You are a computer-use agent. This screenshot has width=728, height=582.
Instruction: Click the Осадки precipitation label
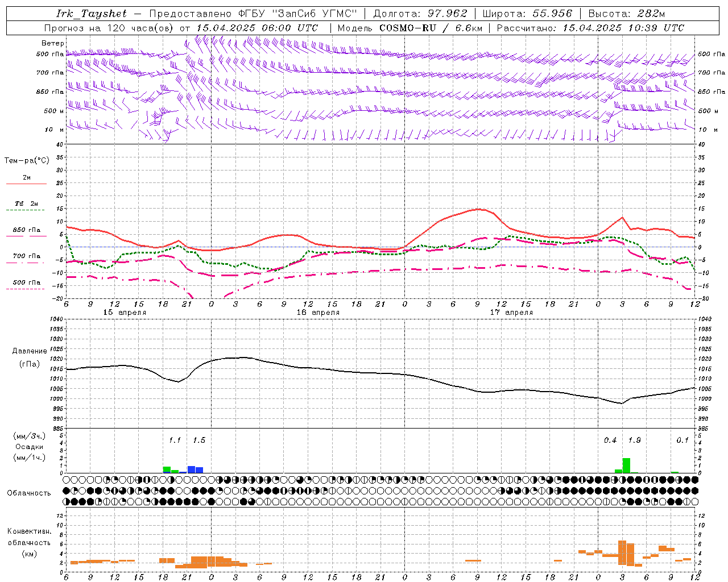pyautogui.click(x=30, y=447)
